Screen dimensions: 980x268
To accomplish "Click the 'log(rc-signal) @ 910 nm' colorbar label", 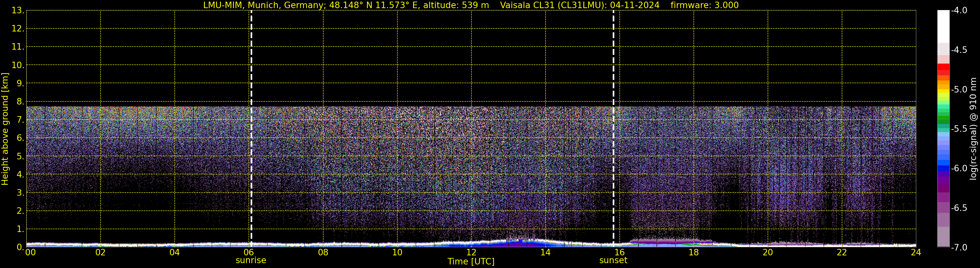I will [x=973, y=129].
